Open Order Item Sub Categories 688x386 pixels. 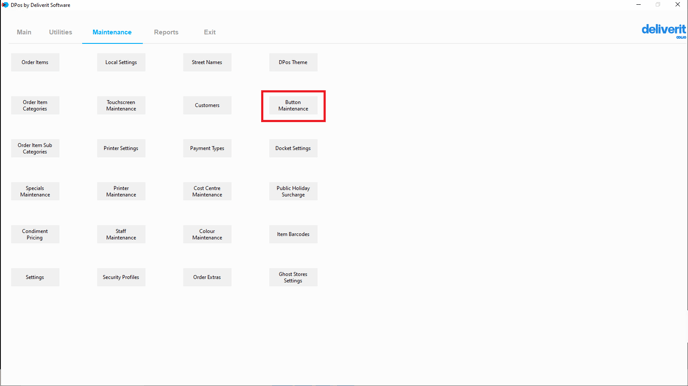pos(35,148)
